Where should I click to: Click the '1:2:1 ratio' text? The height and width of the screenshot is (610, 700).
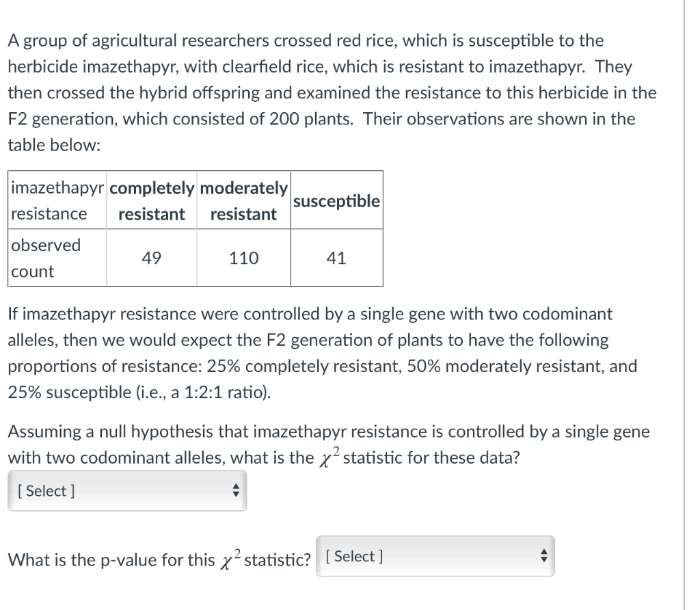point(227,392)
